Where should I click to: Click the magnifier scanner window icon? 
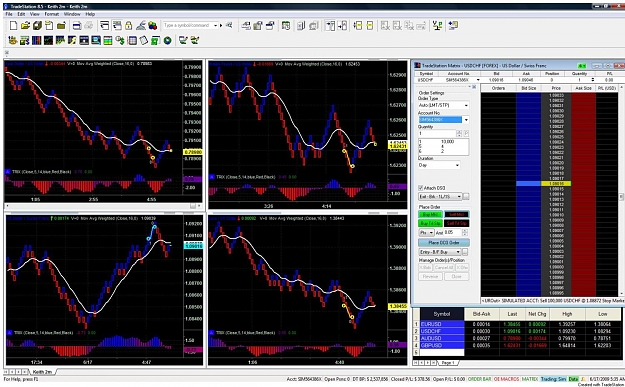click(x=96, y=40)
